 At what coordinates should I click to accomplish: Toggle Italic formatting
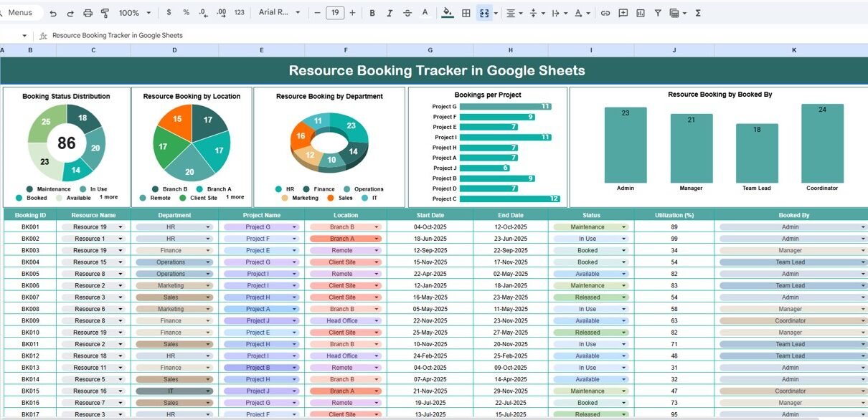[x=390, y=13]
